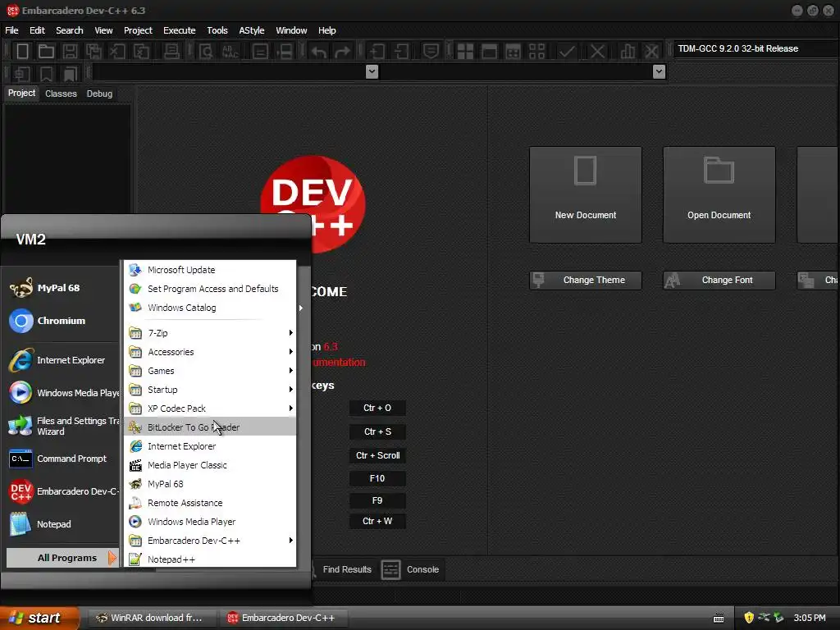Click the Change Font button

pyautogui.click(x=719, y=281)
